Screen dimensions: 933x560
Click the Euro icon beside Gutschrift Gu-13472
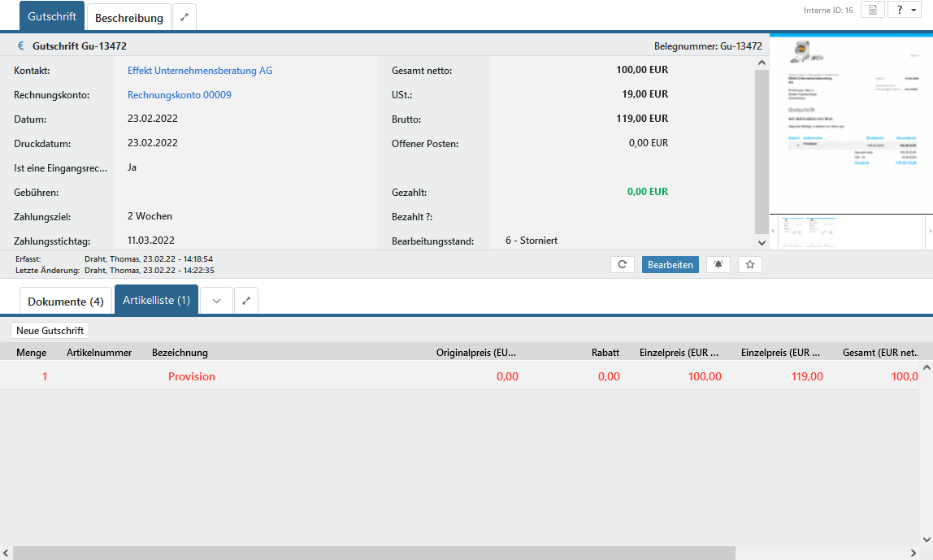21,46
